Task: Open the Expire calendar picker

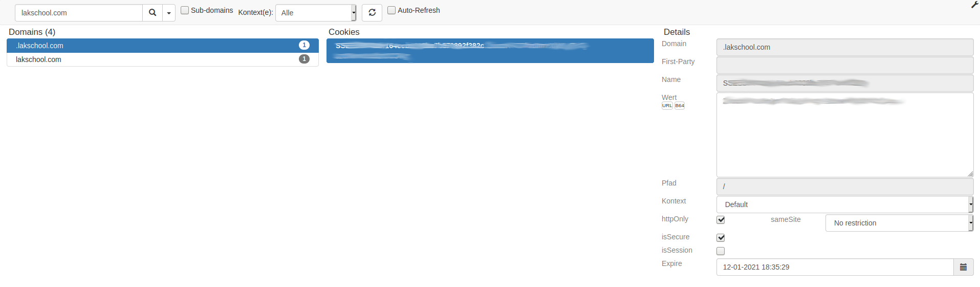Action: [963, 267]
